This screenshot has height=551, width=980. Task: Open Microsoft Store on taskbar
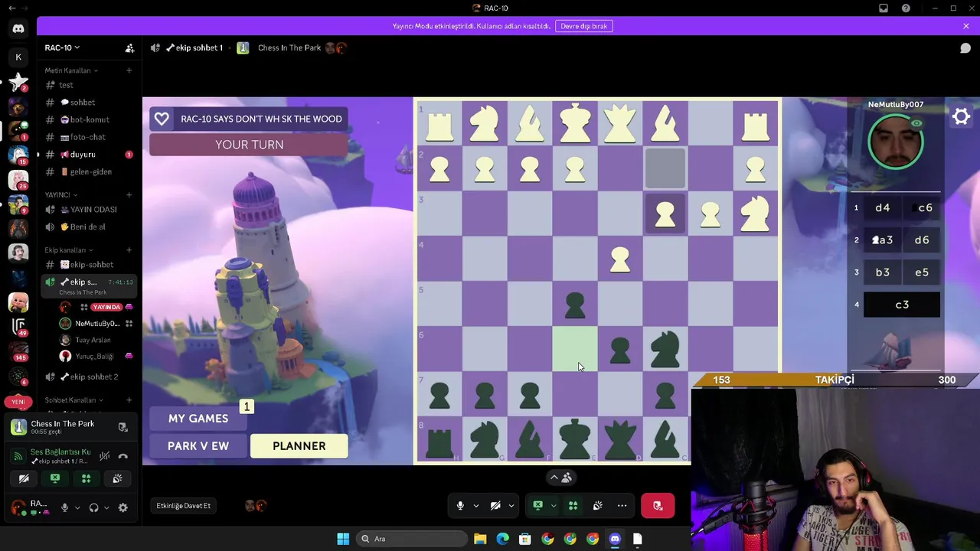coord(525,539)
